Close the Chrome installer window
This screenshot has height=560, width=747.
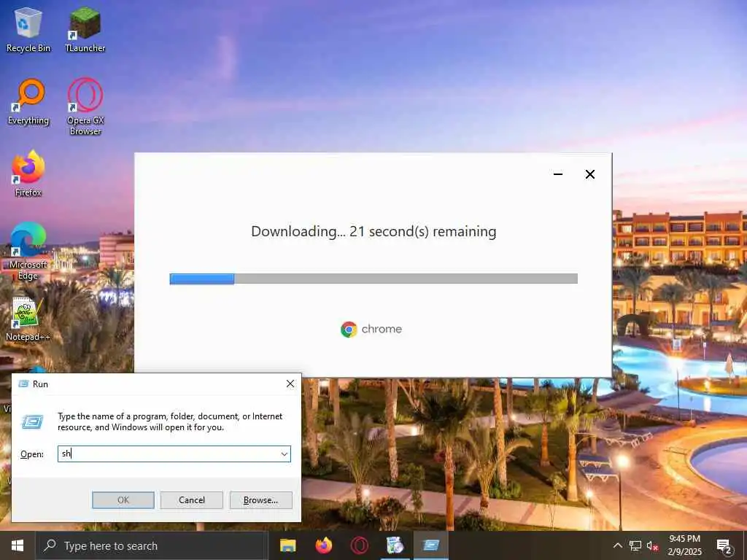[x=589, y=174]
